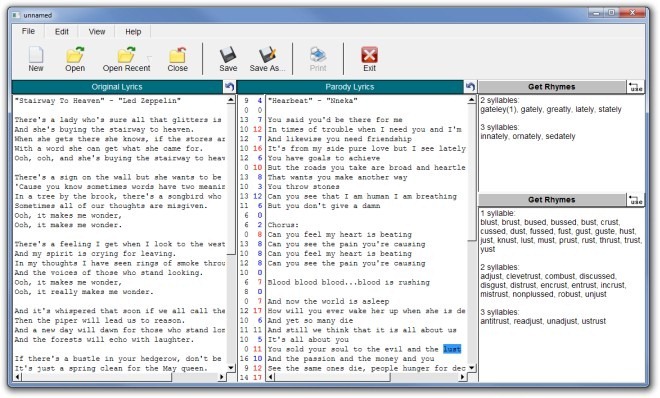Click the Original Lyrics scroll down arrow
660x398 pixels.
[231, 368]
